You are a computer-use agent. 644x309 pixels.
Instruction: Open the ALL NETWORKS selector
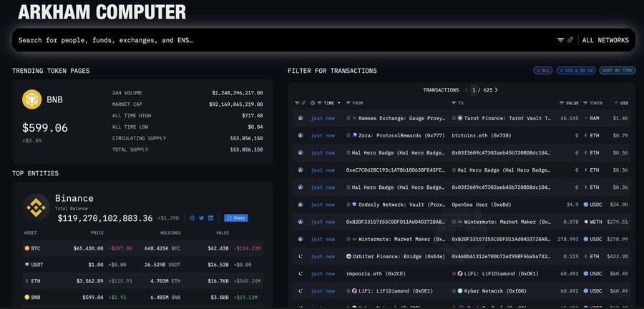point(605,40)
